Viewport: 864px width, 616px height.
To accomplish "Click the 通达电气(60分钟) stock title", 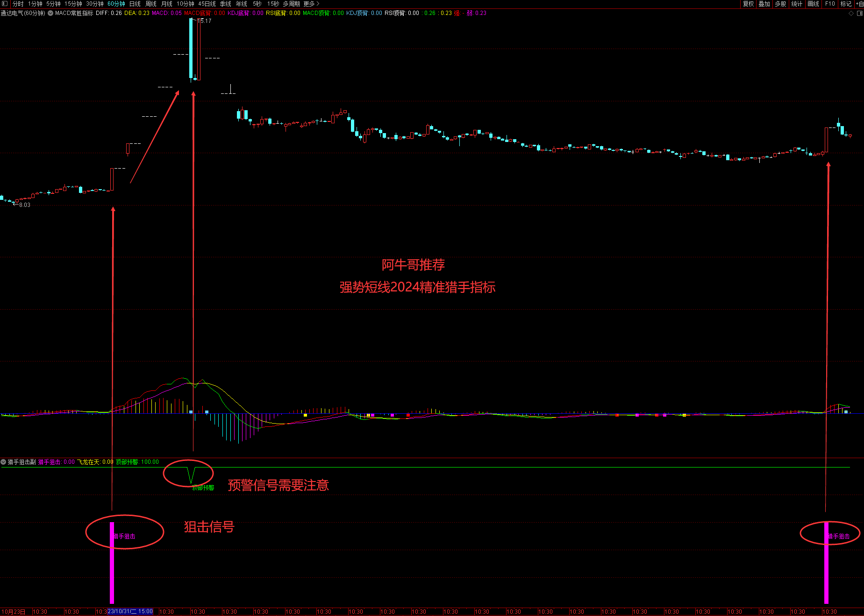I will (x=23, y=13).
